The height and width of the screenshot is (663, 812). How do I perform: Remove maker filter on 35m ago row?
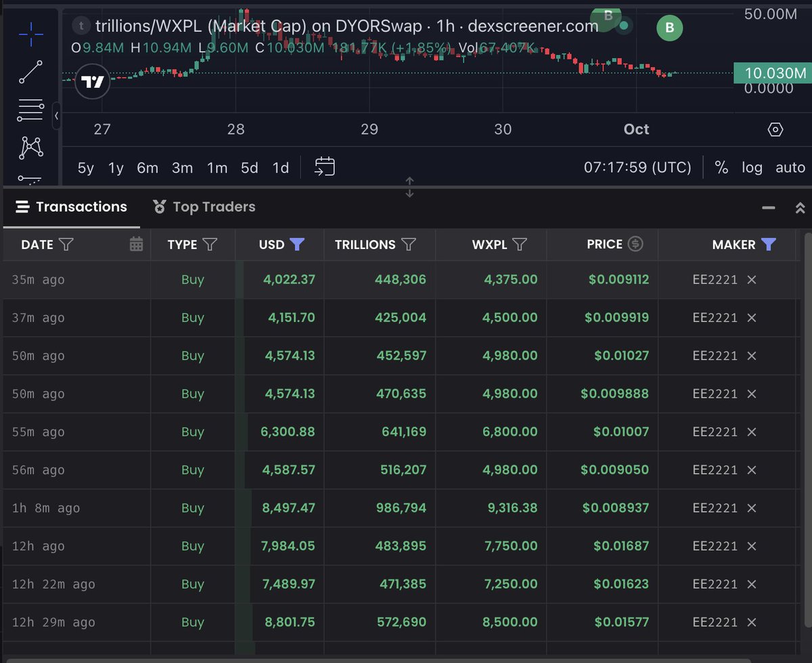pyautogui.click(x=751, y=279)
